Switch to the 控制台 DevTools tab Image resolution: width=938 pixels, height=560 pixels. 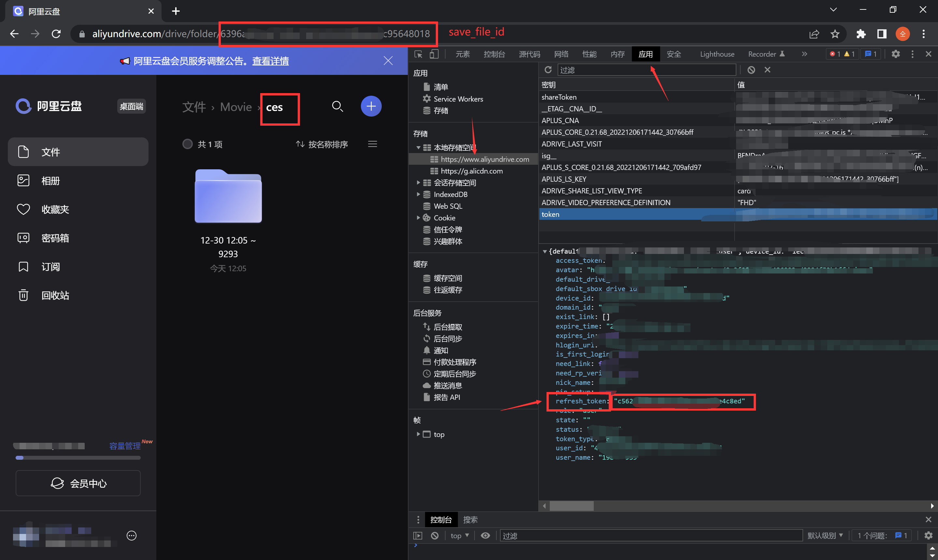coord(494,54)
